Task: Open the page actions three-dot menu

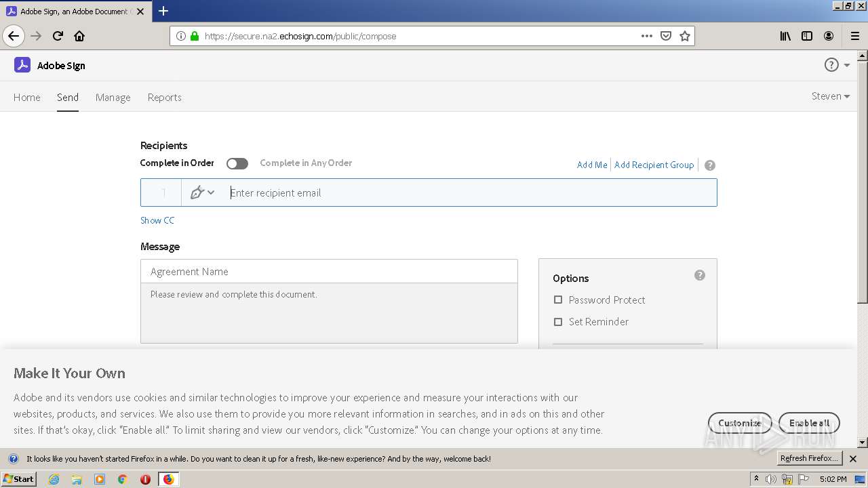Action: pyautogui.click(x=647, y=36)
